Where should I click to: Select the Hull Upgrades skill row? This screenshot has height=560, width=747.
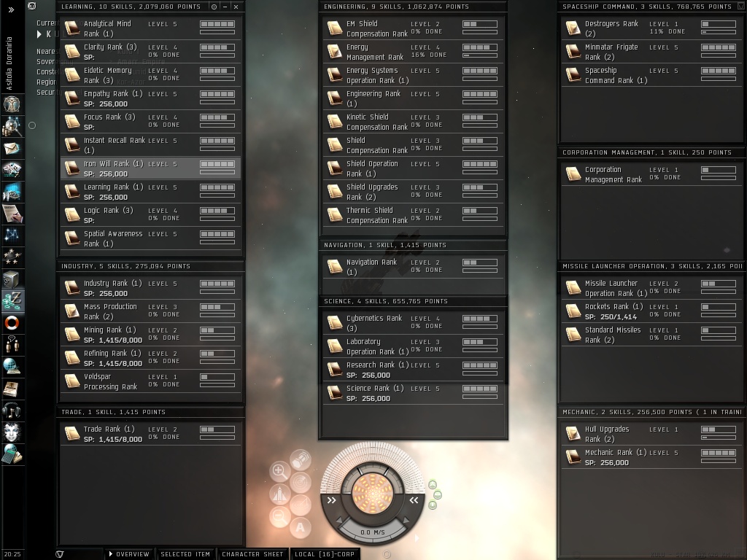point(652,434)
